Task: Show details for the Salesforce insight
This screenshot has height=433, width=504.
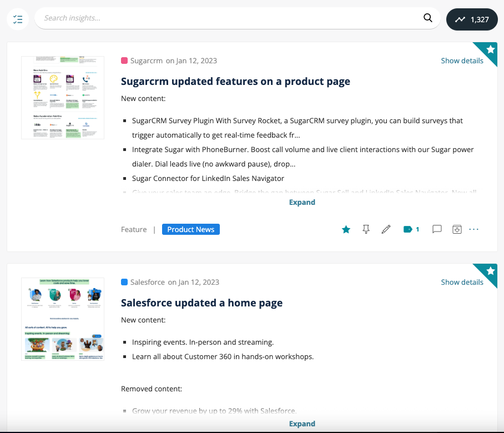Action: point(462,282)
